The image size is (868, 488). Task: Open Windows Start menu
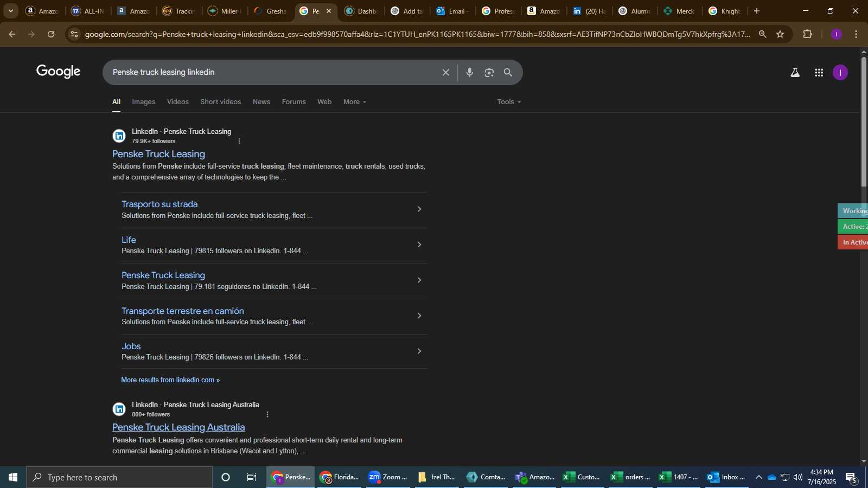(x=13, y=477)
